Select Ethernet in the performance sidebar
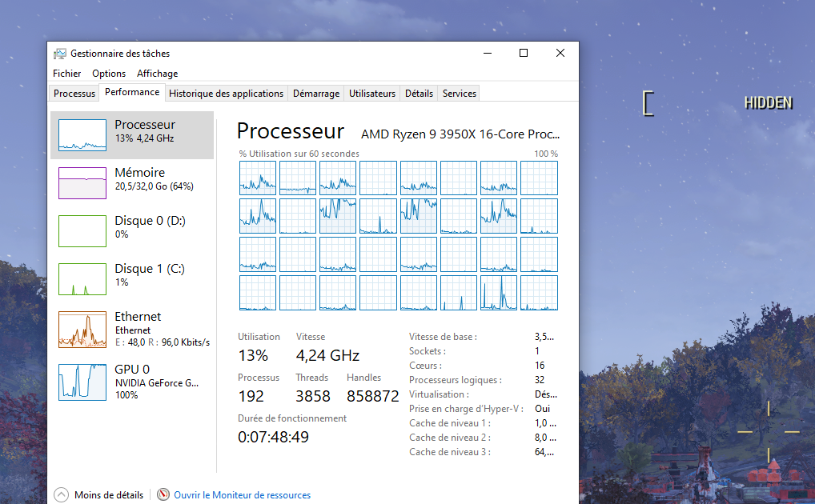The image size is (815, 504). pos(132,329)
